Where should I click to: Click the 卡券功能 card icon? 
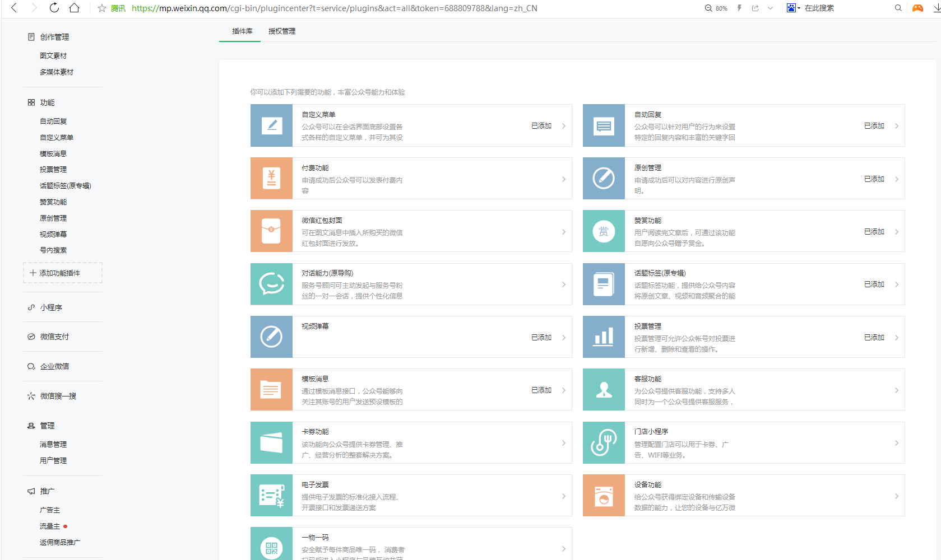(271, 443)
